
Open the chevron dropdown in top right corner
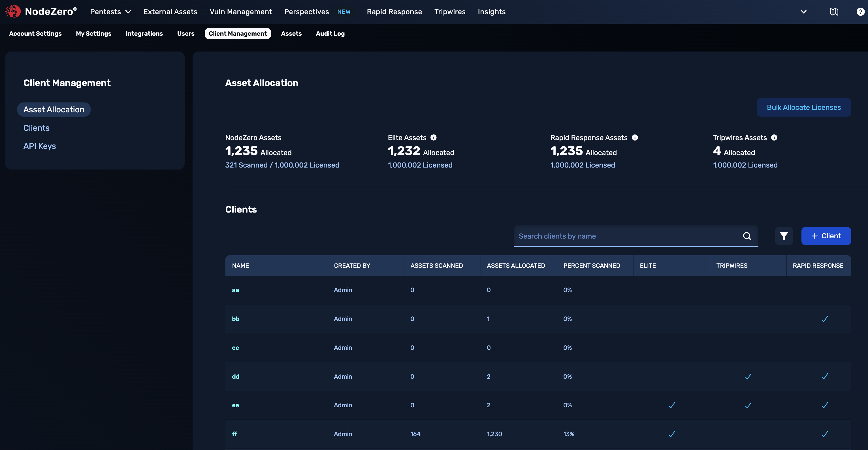pyautogui.click(x=803, y=11)
